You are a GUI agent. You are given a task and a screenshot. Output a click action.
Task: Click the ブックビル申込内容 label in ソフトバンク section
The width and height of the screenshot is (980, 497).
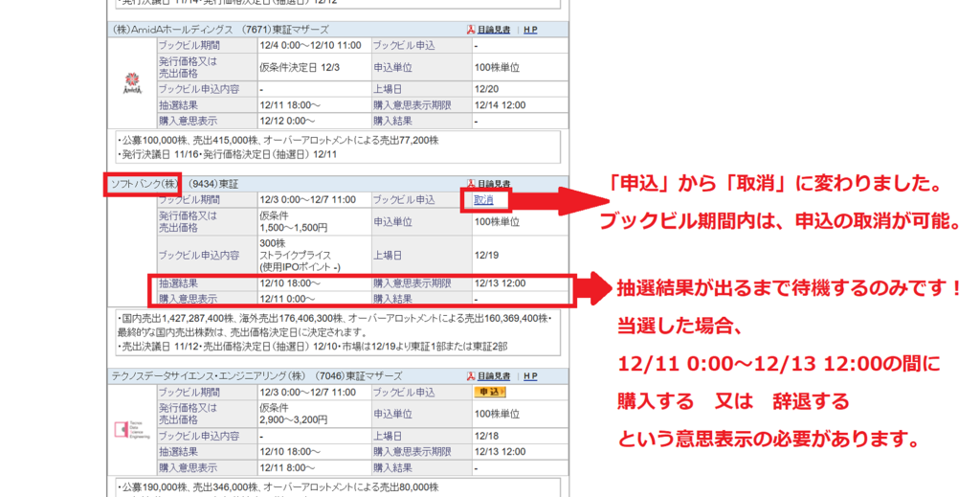click(x=199, y=255)
